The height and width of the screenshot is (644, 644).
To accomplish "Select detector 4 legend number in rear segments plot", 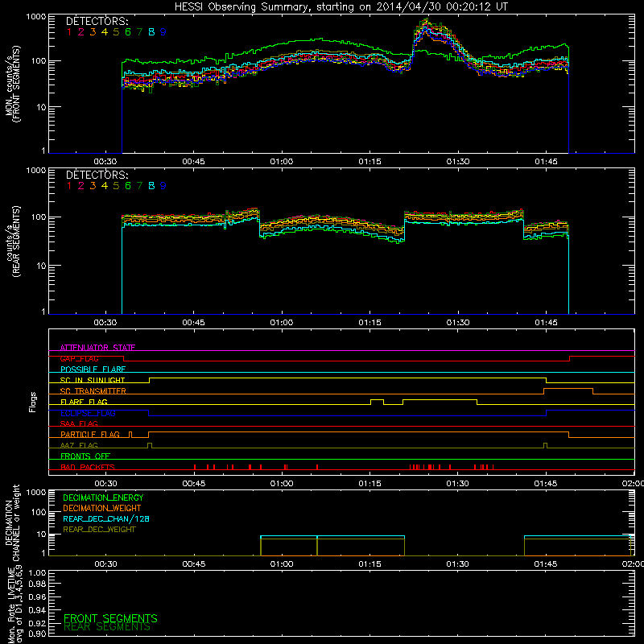I will [x=105, y=186].
